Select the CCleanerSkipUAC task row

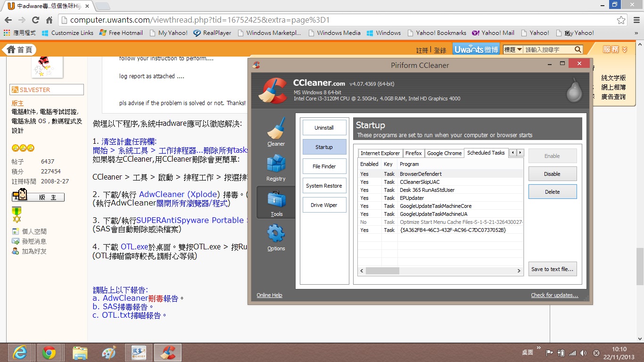(x=440, y=182)
